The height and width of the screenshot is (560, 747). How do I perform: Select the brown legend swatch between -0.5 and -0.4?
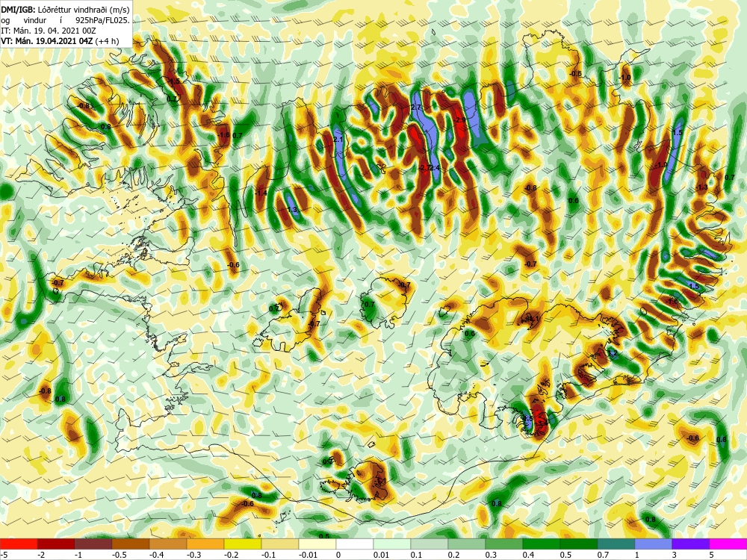131,544
